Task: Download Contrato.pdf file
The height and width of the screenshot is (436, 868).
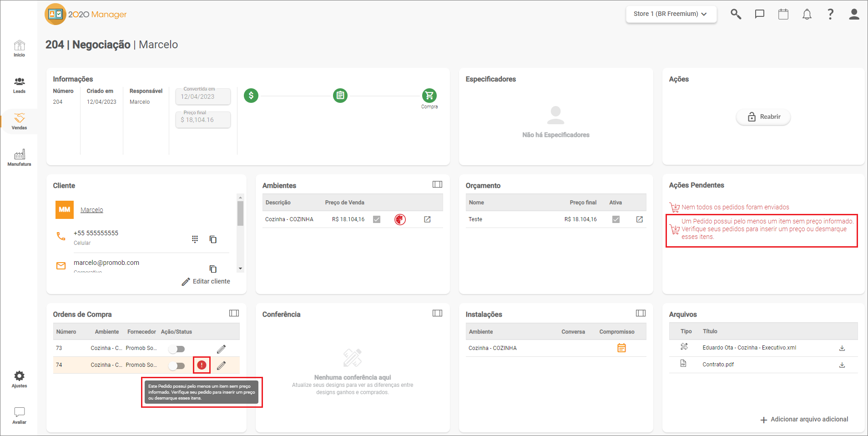Action: coord(842,365)
